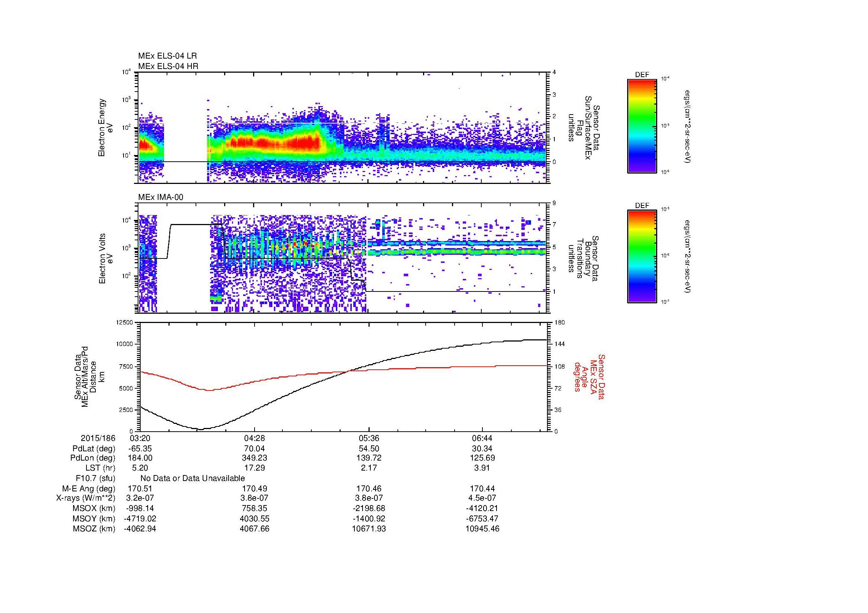Click MSOX value -4120.21
Viewport: 868px width, 613px height.
pos(482,508)
